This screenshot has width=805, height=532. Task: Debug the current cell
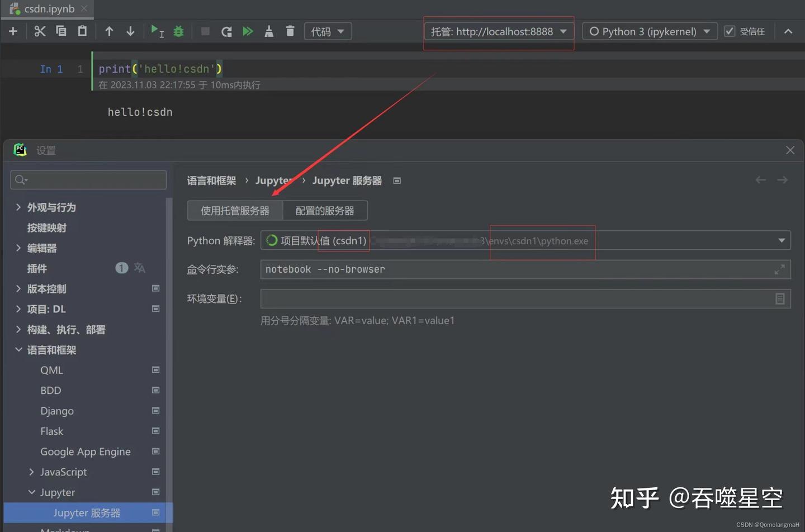point(178,31)
